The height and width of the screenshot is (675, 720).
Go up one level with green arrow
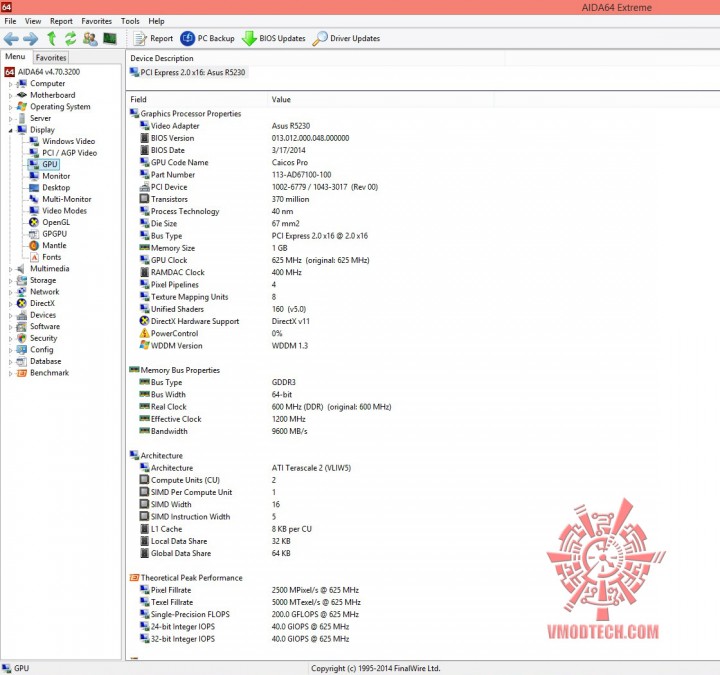tap(52, 39)
